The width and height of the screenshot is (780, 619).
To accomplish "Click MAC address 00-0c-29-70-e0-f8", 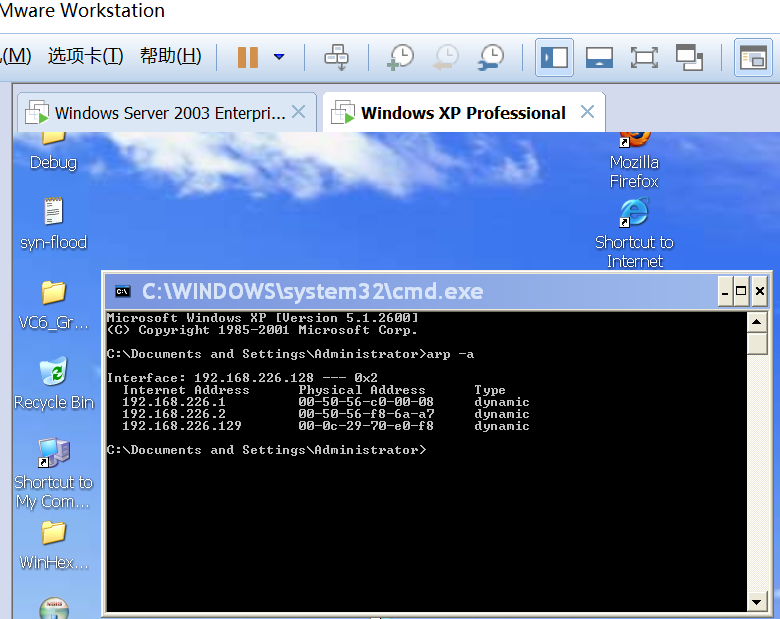I will click(366, 426).
